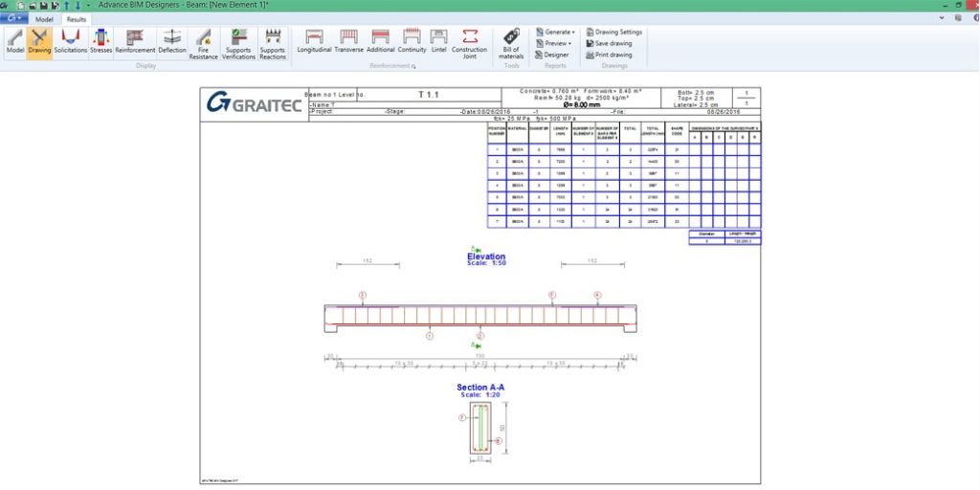Show Solicitations diagrams

coord(71,43)
